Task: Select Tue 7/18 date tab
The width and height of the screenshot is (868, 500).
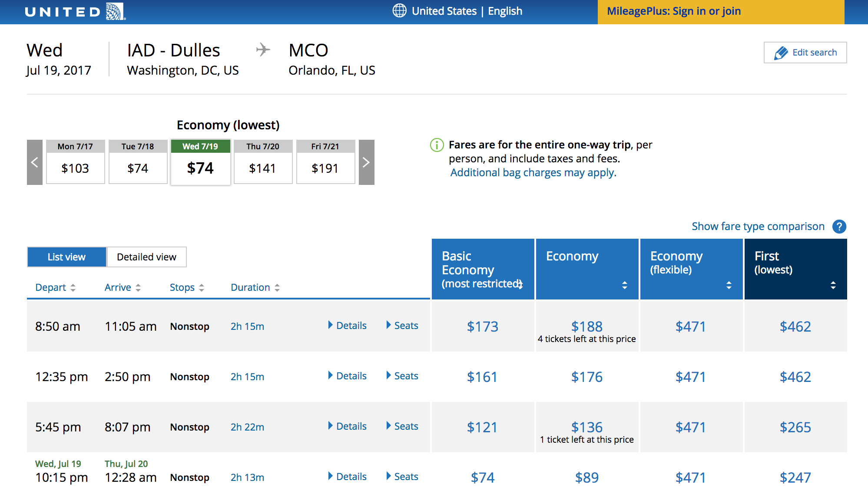Action: pos(138,162)
